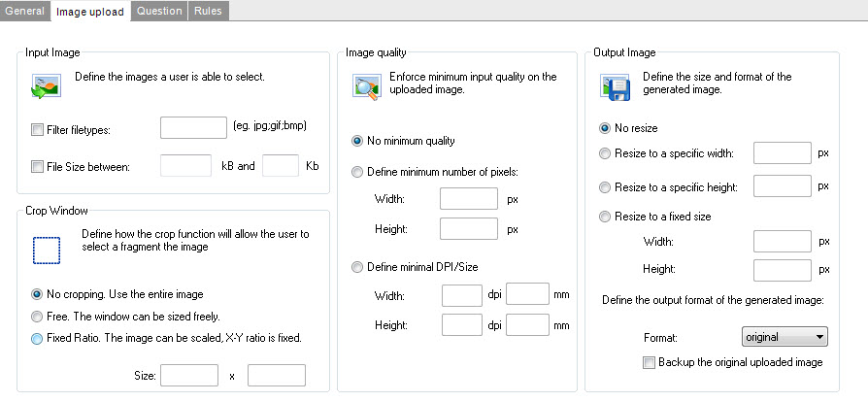Choose Fixed Ratio cropping option

pyautogui.click(x=38, y=338)
